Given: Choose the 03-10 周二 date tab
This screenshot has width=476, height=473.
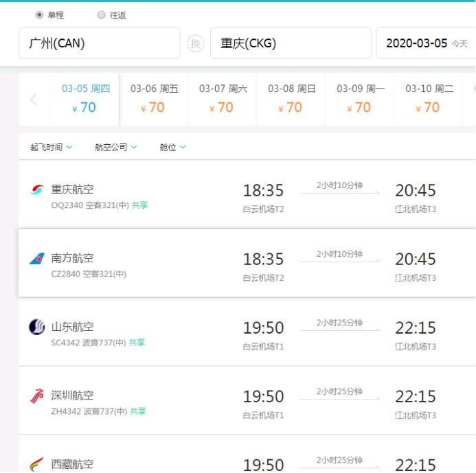Looking at the screenshot, I should [x=429, y=99].
